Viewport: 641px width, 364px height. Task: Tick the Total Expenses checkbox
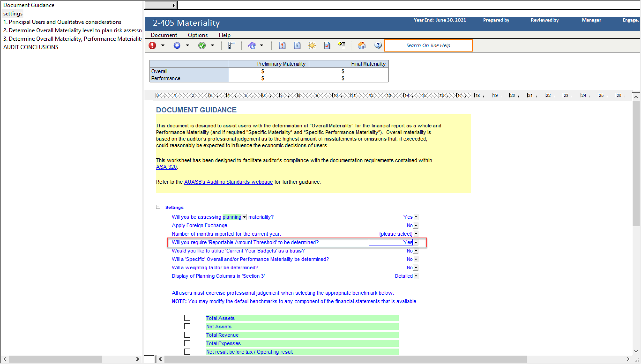click(x=187, y=343)
